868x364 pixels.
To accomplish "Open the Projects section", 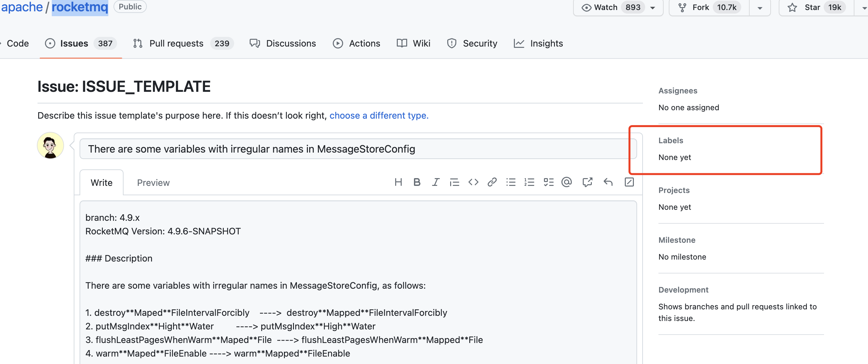I will pos(674,190).
